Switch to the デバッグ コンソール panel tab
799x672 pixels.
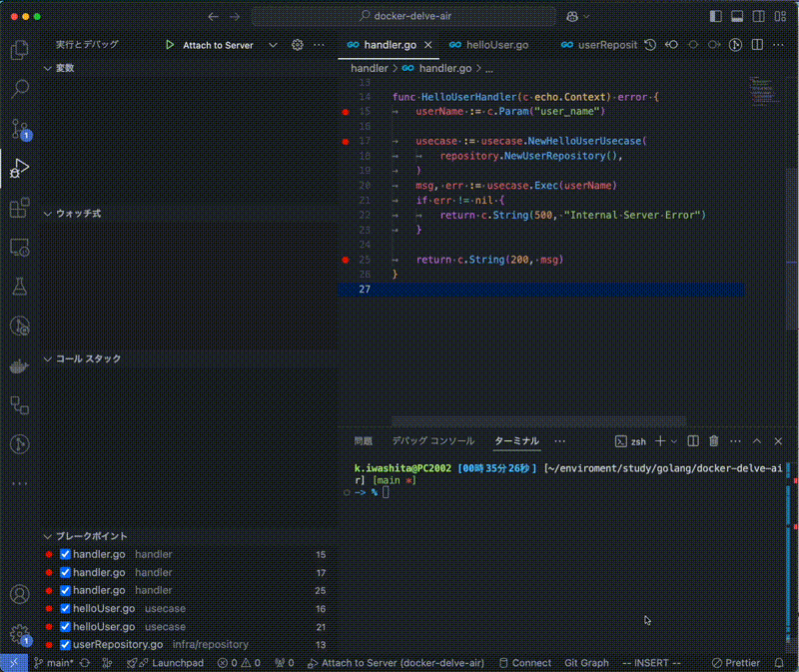click(x=433, y=441)
